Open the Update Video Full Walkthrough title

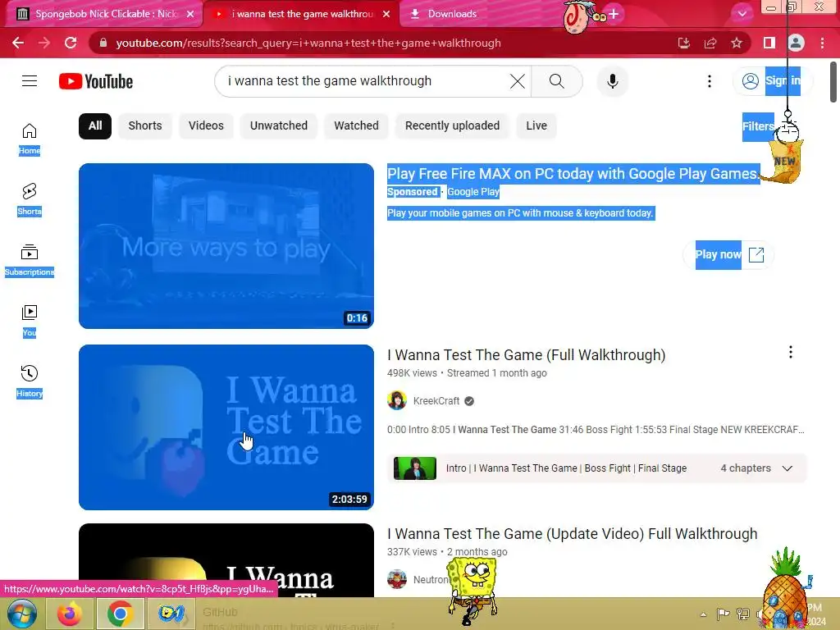[x=572, y=534]
